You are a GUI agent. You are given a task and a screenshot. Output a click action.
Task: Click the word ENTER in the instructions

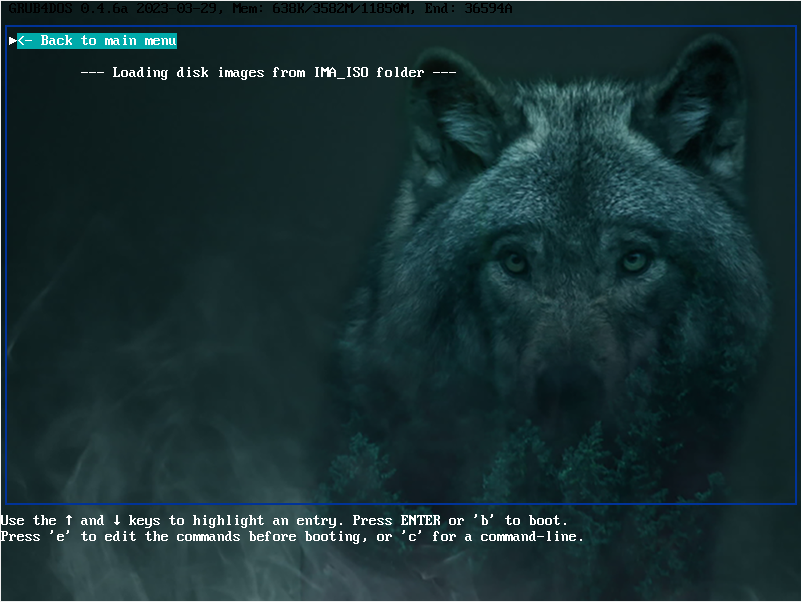tap(420, 520)
